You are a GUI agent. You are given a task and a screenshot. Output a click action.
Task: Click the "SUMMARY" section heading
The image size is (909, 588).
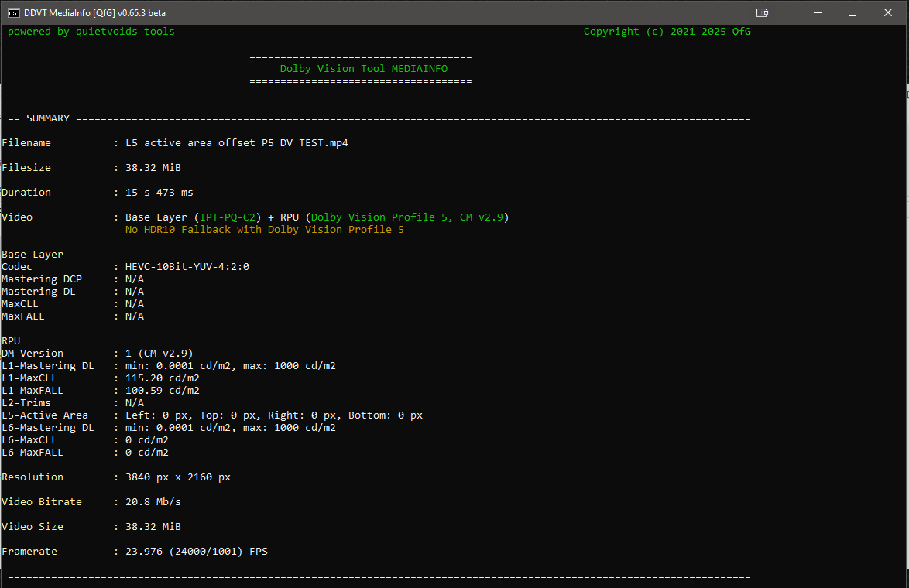pos(48,118)
